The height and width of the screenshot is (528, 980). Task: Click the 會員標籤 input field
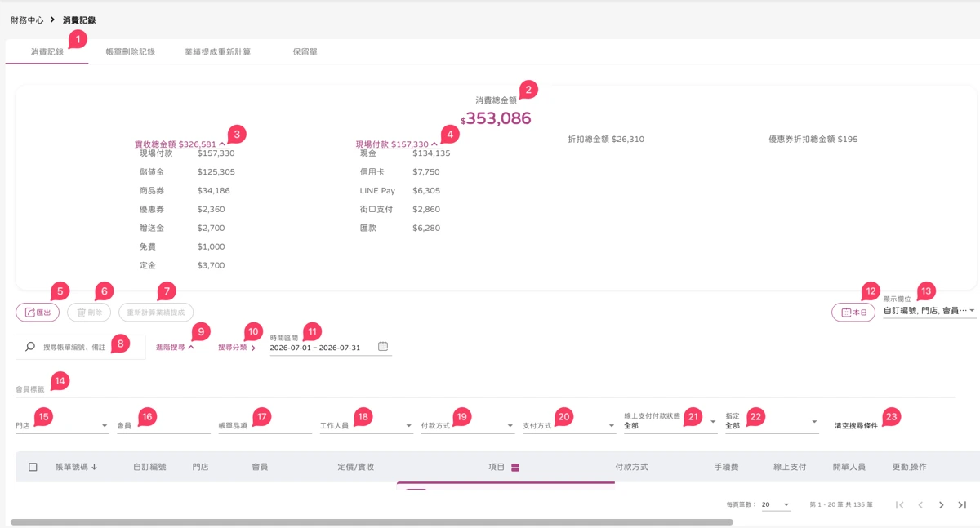point(485,389)
